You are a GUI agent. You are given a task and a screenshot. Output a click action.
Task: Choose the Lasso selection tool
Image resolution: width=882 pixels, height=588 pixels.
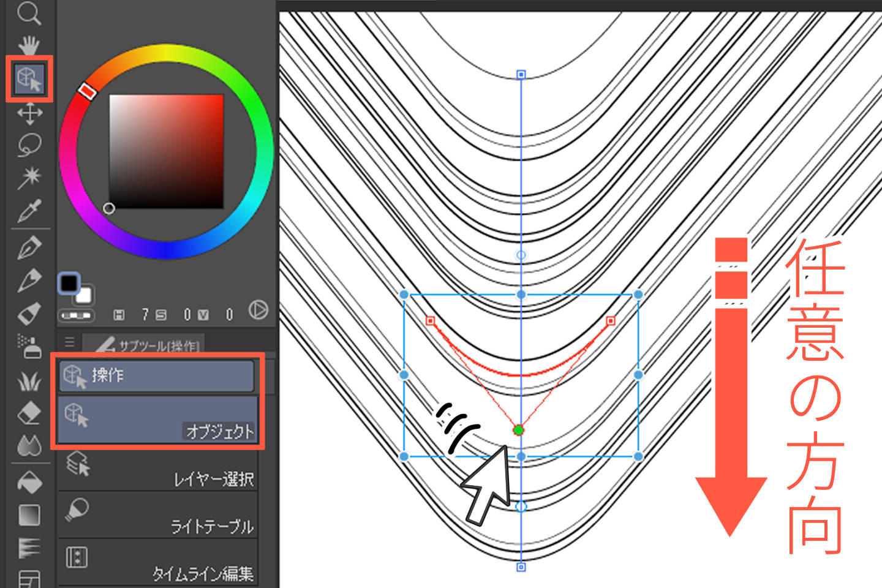(29, 146)
